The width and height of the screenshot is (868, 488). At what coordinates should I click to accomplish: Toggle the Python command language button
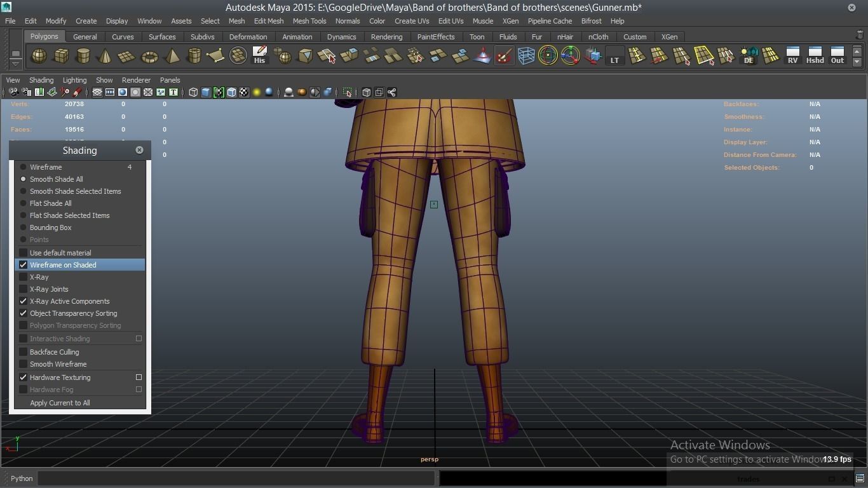pos(21,478)
